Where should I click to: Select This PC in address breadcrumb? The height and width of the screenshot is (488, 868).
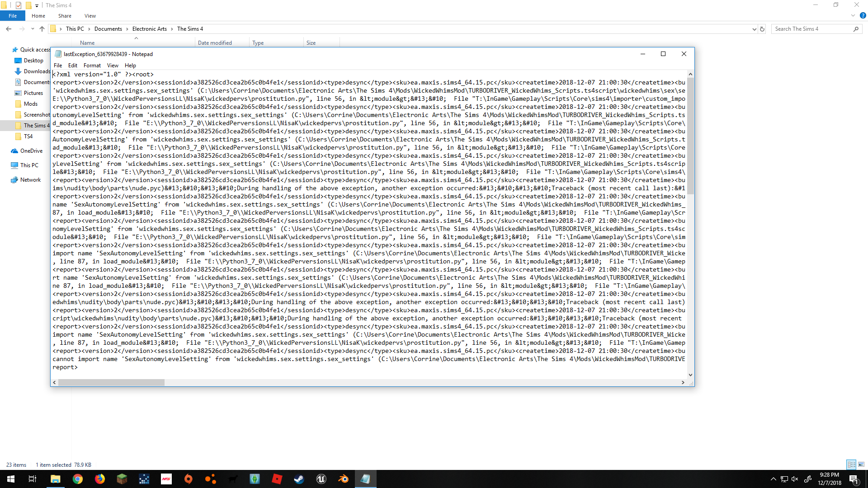pyautogui.click(x=75, y=29)
